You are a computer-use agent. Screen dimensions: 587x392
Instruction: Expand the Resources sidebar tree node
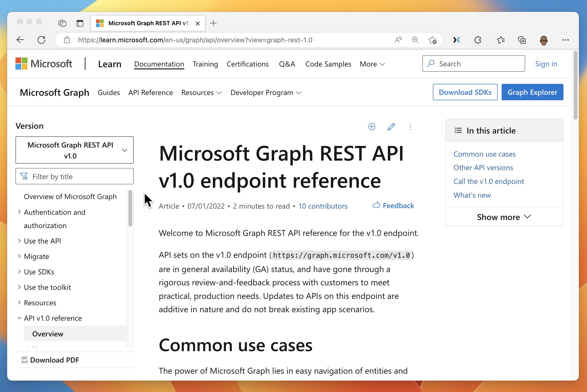coord(19,302)
